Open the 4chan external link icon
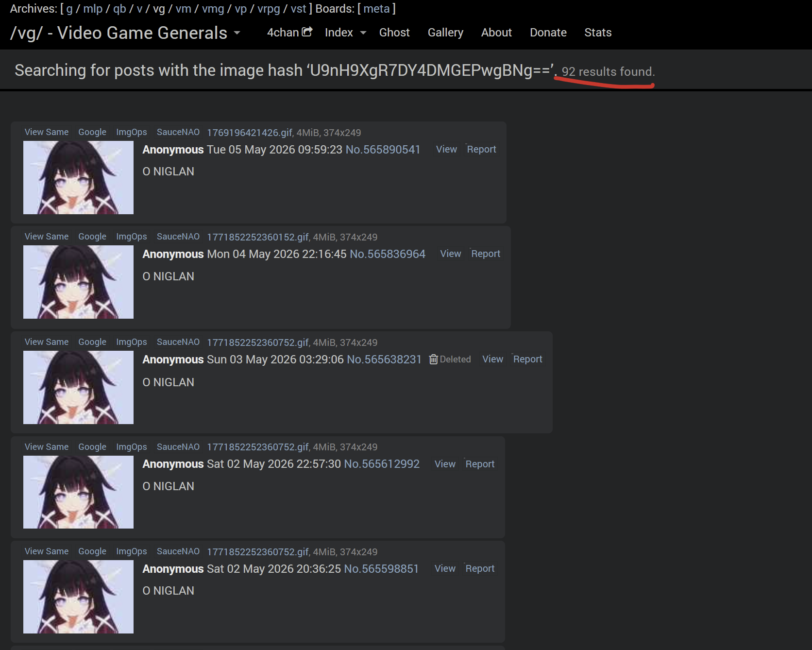The height and width of the screenshot is (650, 812). [307, 32]
